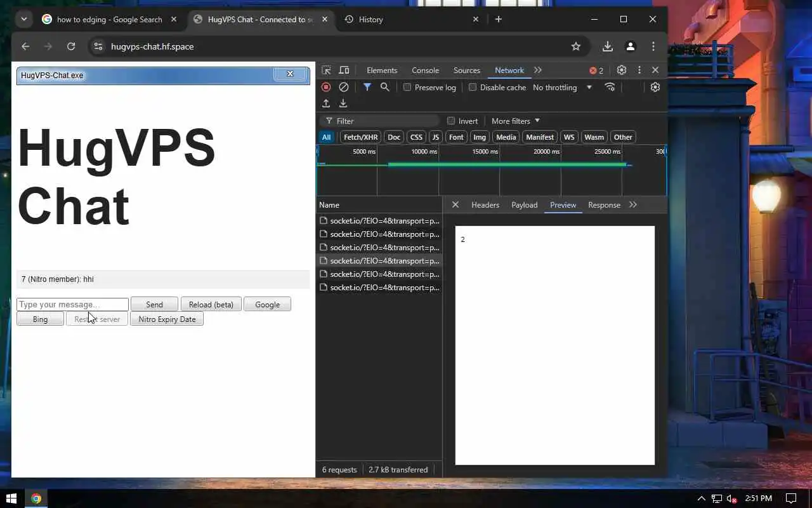Click the red errors count badge
This screenshot has width=812, height=508.
(x=596, y=70)
